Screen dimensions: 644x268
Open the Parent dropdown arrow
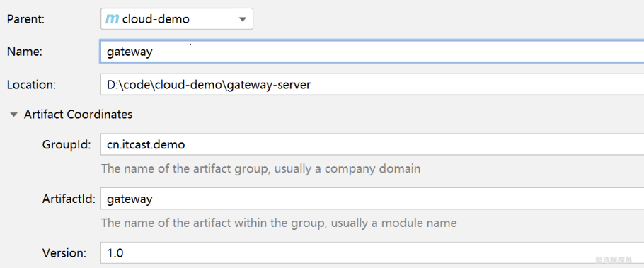coord(242,19)
